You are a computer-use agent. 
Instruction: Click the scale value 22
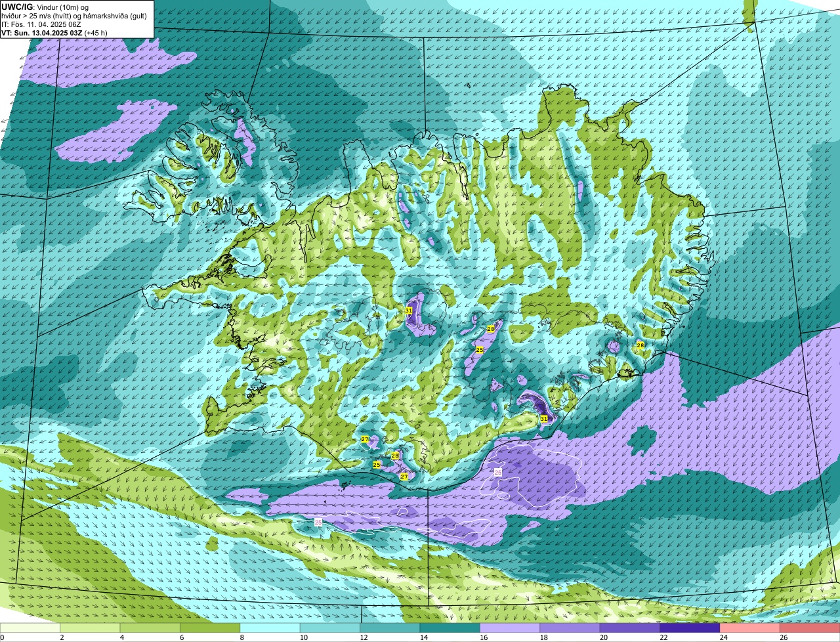(x=663, y=637)
